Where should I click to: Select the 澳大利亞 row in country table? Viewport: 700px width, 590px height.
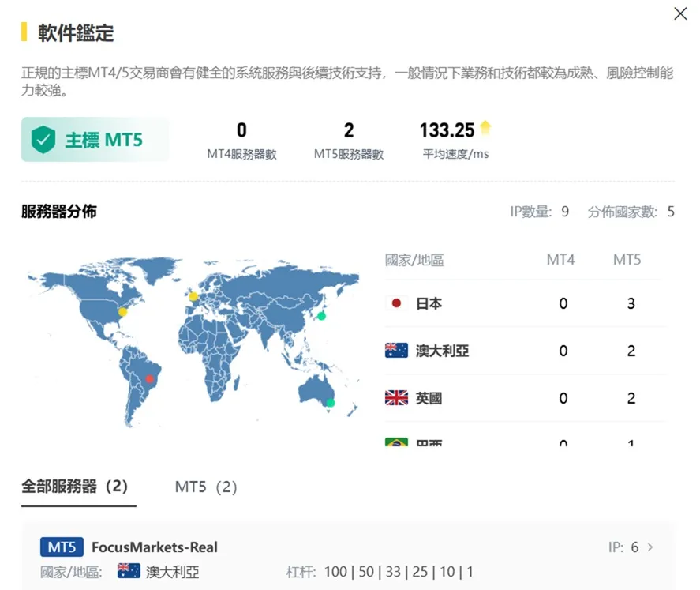525,351
